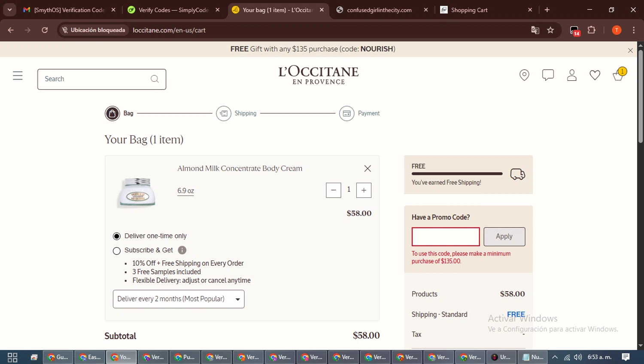
Task: Click the L'Occitane en Provence logo
Action: 319,75
